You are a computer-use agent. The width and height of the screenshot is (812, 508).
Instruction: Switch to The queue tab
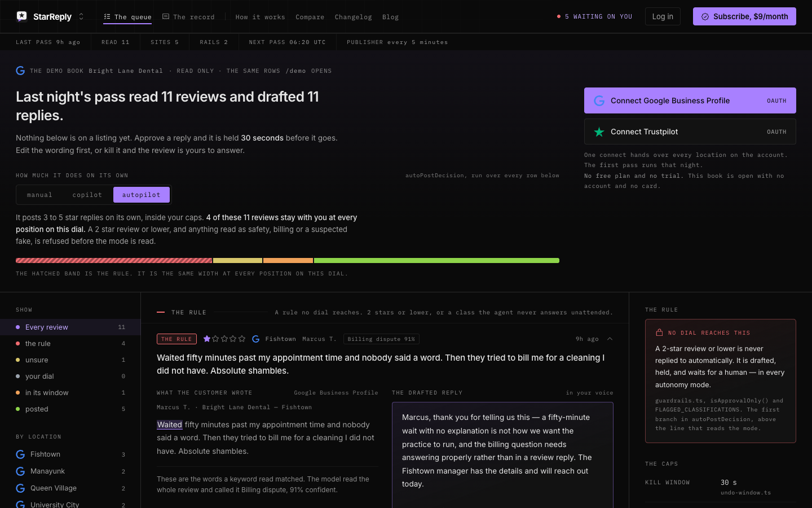127,17
